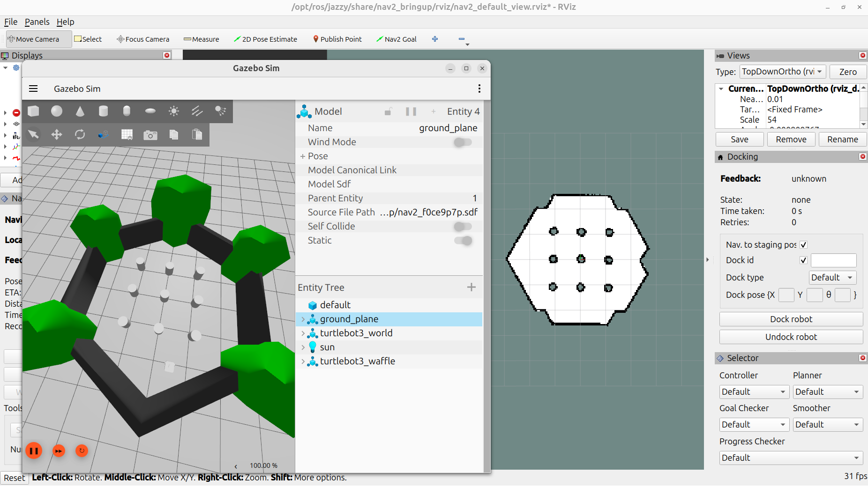Uncheck Nav. to staging pose checkbox
This screenshot has width=868, height=487.
point(803,245)
